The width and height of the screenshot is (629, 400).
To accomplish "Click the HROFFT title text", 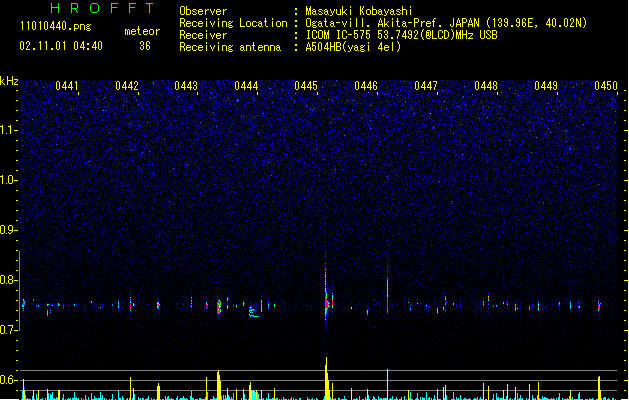I will 103,8.
